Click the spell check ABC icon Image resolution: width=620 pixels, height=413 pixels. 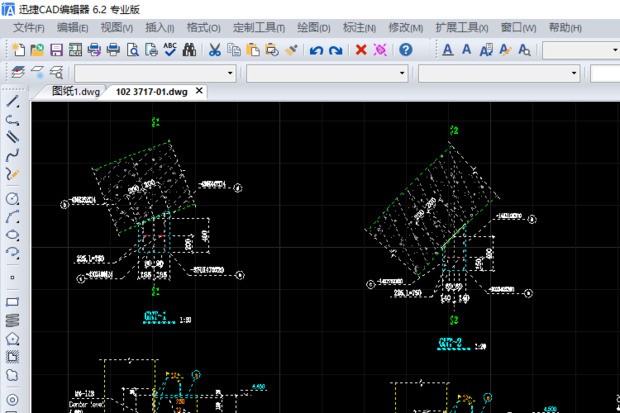[x=170, y=49]
